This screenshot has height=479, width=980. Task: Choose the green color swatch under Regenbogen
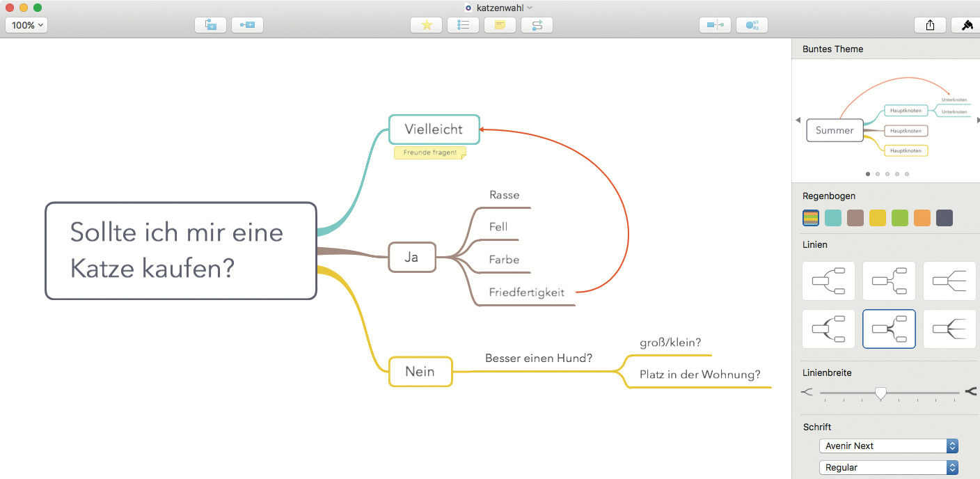[899, 218]
